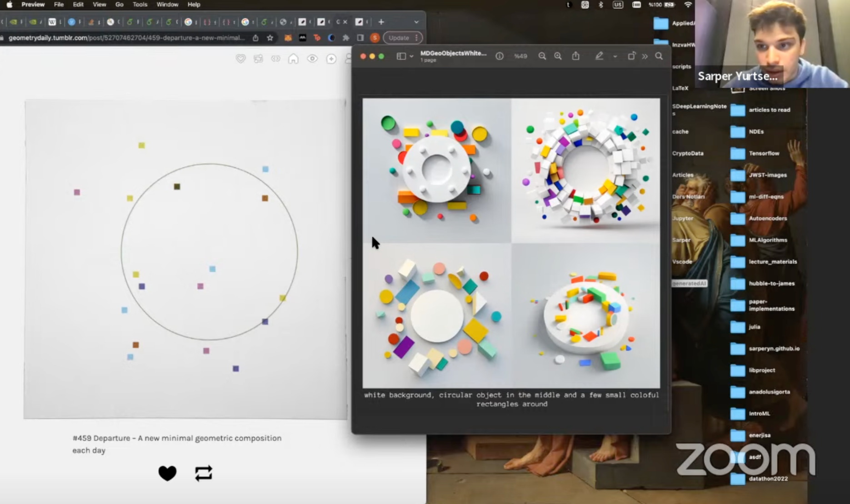This screenshot has height=504, width=850.
Task: Click the US input source indicator
Action: click(618, 5)
